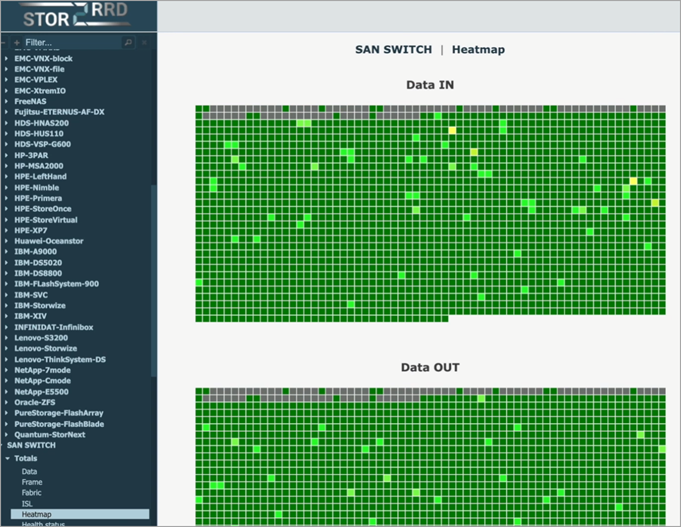This screenshot has width=681, height=527.
Task: Click the STOR2RRD logo
Action: pos(76,15)
